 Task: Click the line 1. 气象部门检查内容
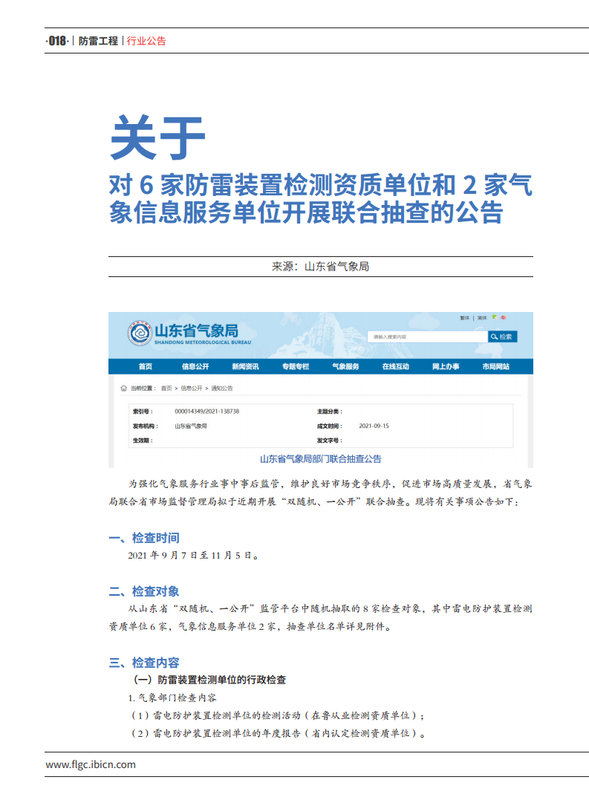coord(173,697)
